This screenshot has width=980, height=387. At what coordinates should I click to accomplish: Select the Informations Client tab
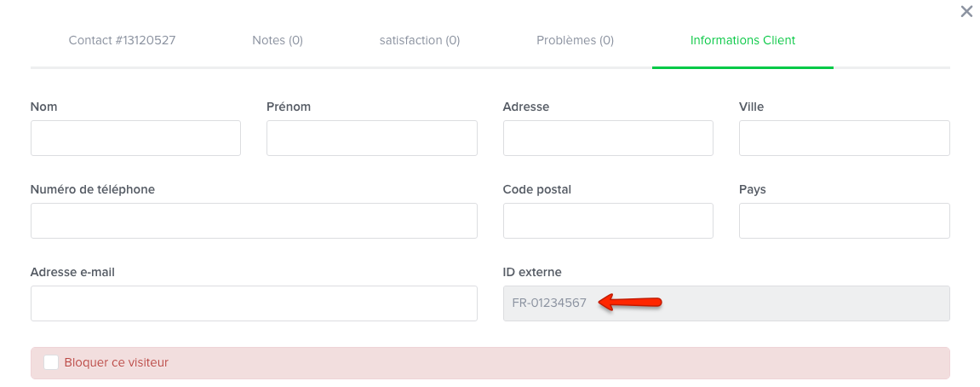742,41
